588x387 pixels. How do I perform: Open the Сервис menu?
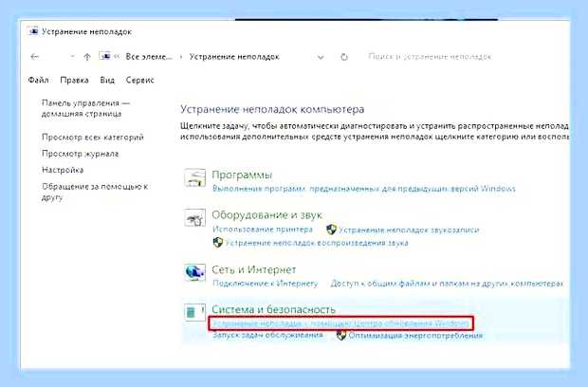139,80
